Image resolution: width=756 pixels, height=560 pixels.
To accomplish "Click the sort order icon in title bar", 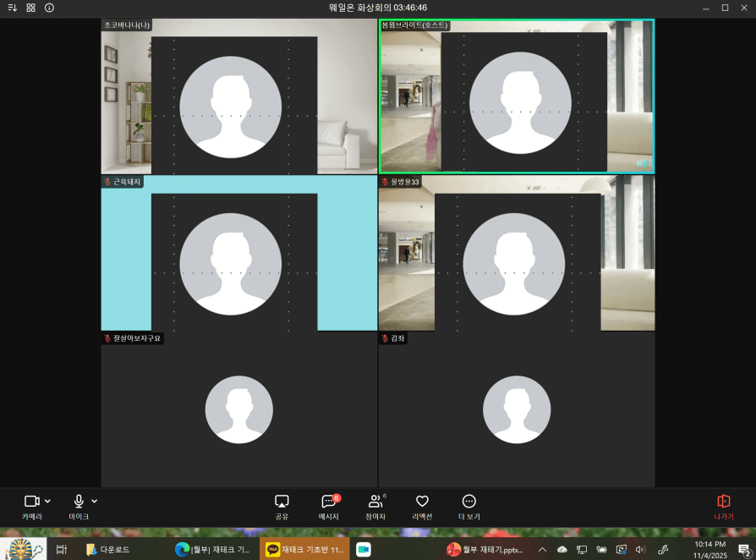I will (13, 8).
